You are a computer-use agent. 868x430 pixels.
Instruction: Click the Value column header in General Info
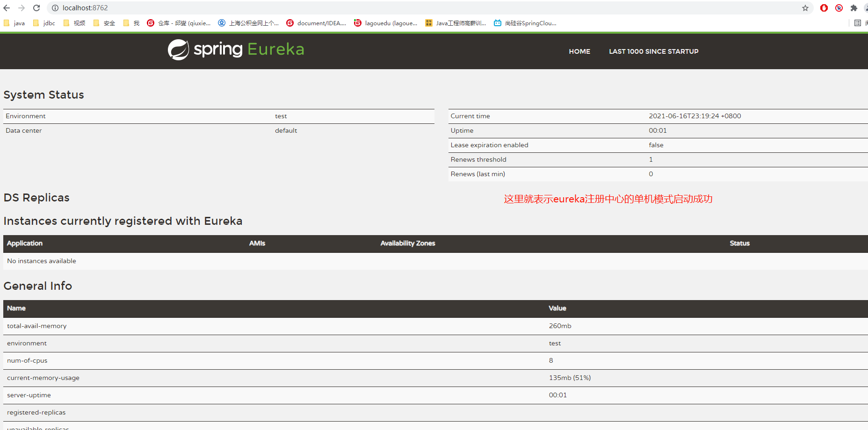pyautogui.click(x=557, y=308)
